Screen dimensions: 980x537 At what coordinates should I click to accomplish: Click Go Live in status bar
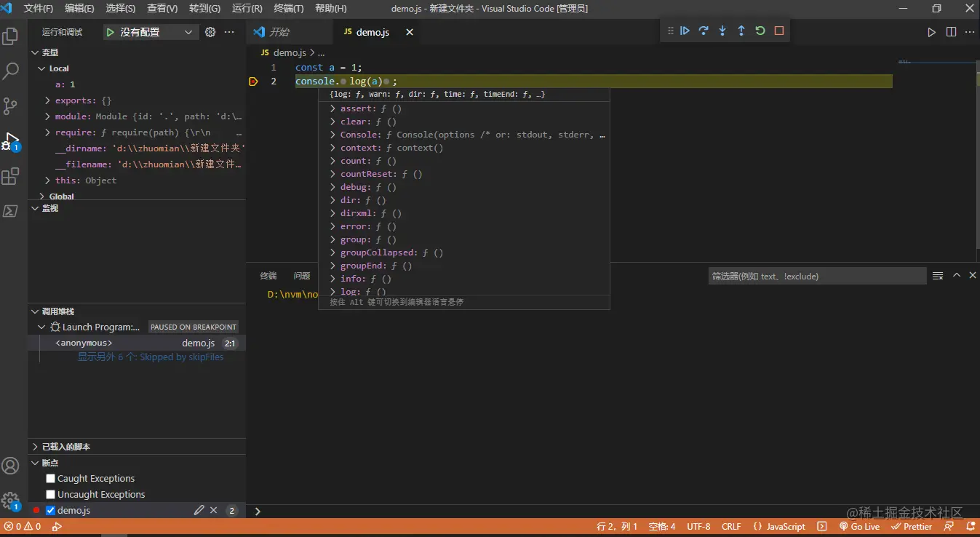[859, 527]
